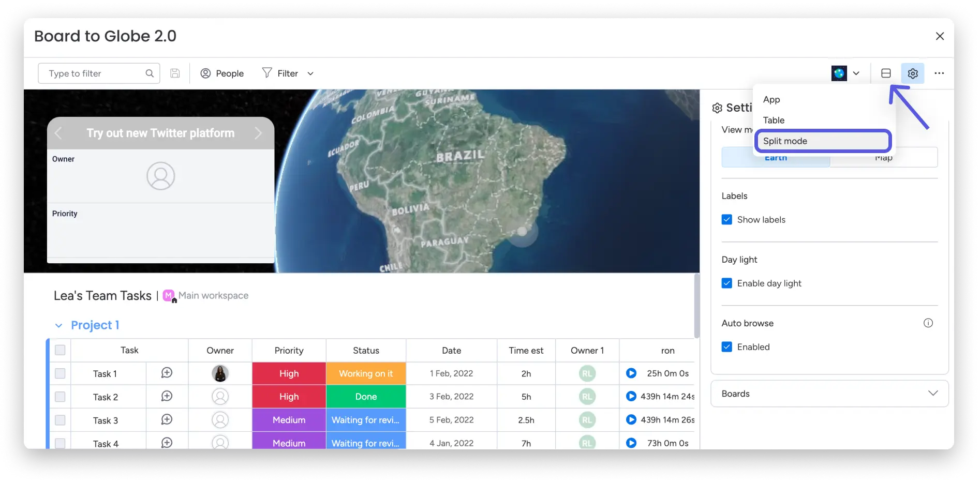Check the Task 4 row checkbox
The height and width of the screenshot is (483, 980).
pyautogui.click(x=60, y=443)
